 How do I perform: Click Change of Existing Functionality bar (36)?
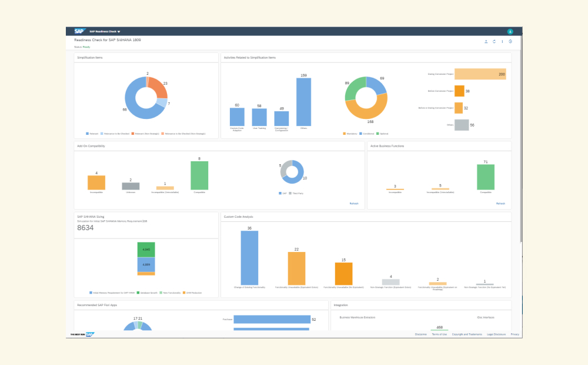point(249,258)
